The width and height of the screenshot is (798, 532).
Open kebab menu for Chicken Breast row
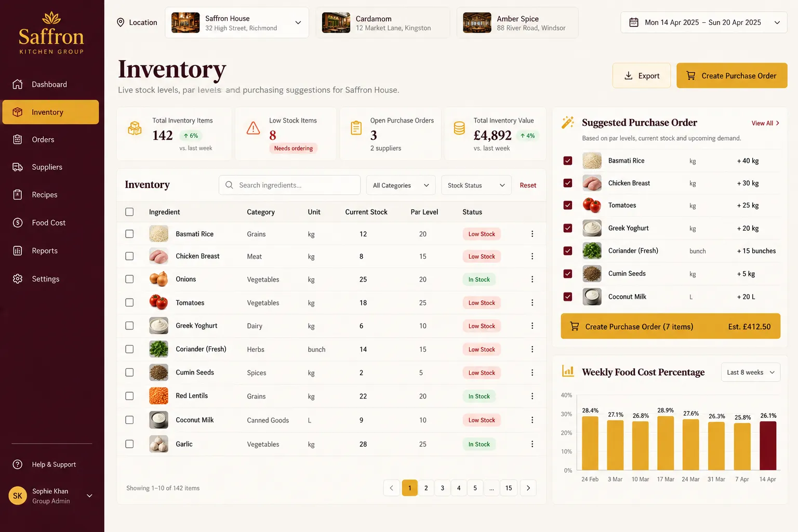pos(532,256)
